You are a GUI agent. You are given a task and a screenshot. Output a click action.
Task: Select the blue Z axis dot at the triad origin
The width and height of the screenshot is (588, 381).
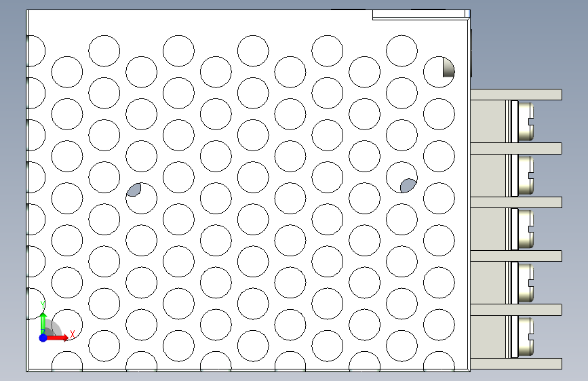tap(43, 338)
